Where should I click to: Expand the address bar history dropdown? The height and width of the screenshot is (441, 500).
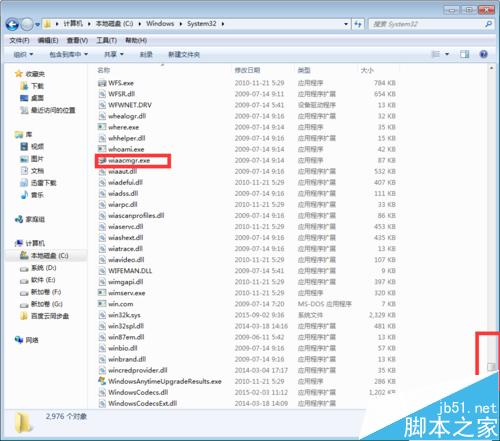tap(346, 24)
